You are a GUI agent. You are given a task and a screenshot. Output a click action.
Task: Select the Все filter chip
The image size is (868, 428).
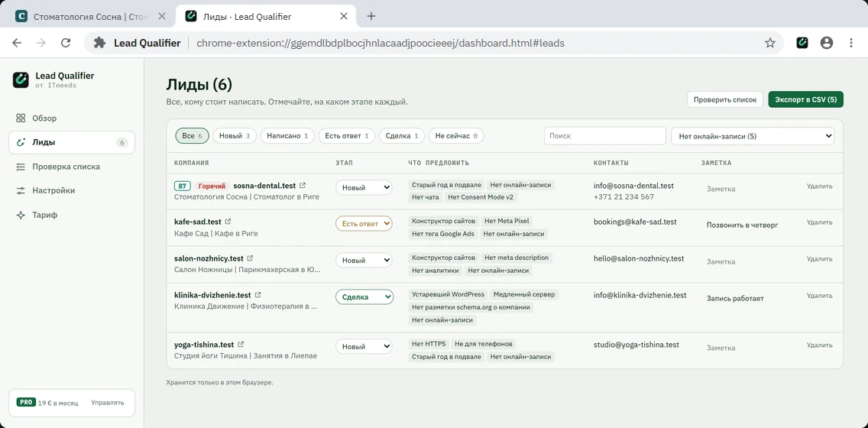point(192,135)
